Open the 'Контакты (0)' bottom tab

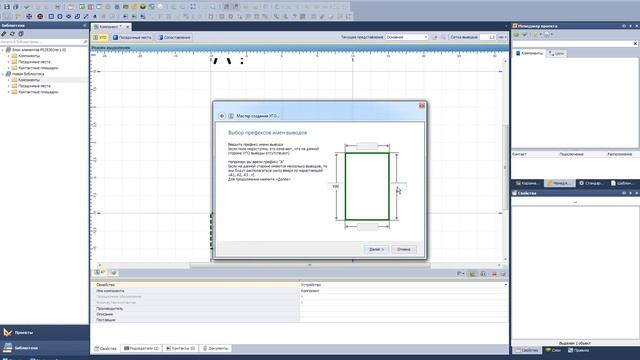pos(180,348)
